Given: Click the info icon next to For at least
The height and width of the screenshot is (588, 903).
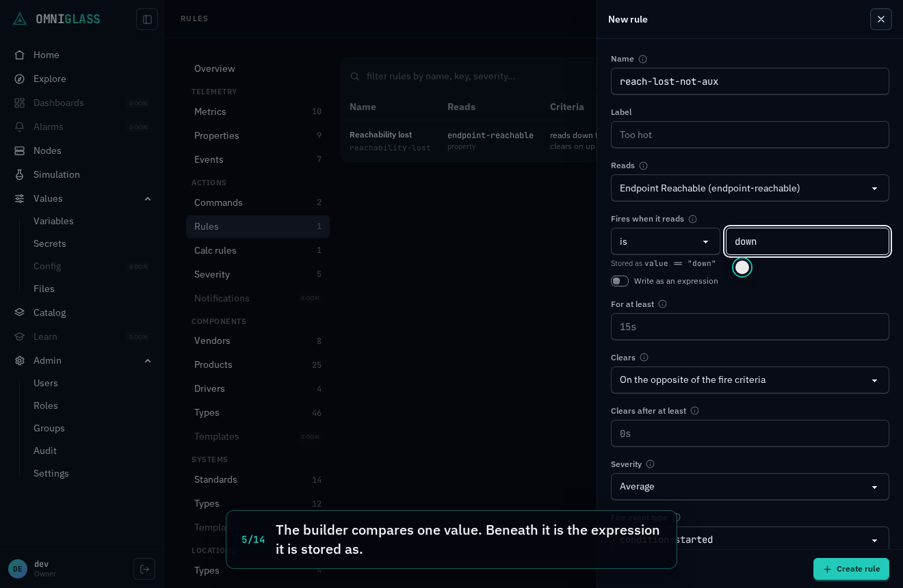Looking at the screenshot, I should [x=662, y=304].
